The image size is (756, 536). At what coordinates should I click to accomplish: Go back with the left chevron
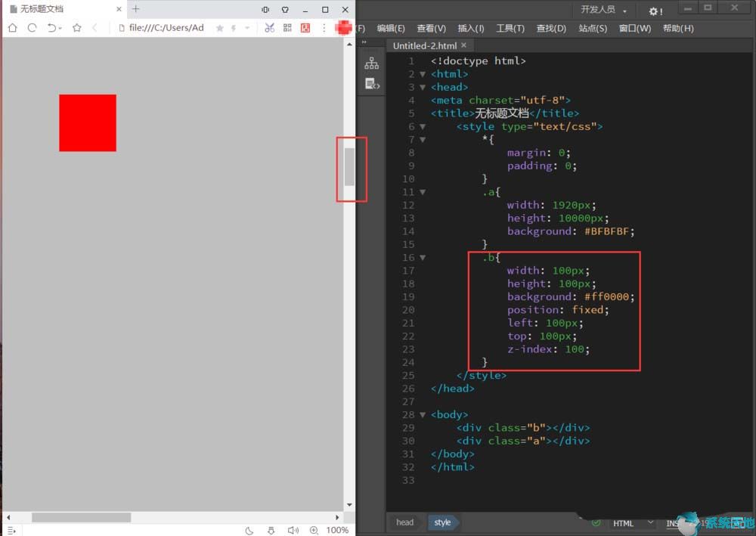pos(94,28)
